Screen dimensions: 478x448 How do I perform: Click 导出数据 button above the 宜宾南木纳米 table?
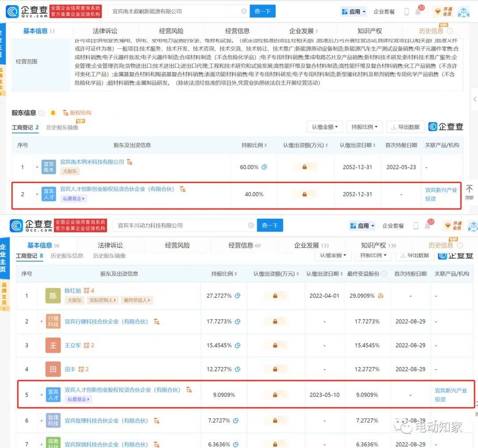click(406, 127)
